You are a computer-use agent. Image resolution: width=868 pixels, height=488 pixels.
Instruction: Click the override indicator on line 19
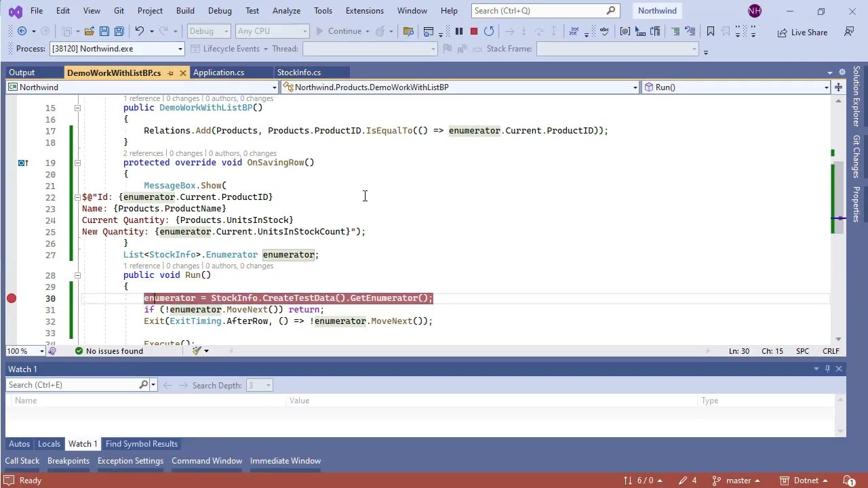click(22, 163)
